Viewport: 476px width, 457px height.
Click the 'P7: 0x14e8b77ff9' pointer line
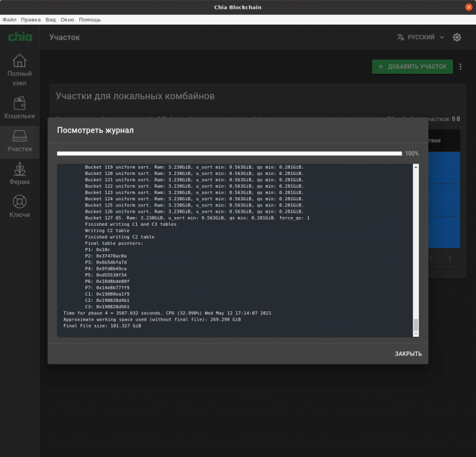click(x=107, y=288)
